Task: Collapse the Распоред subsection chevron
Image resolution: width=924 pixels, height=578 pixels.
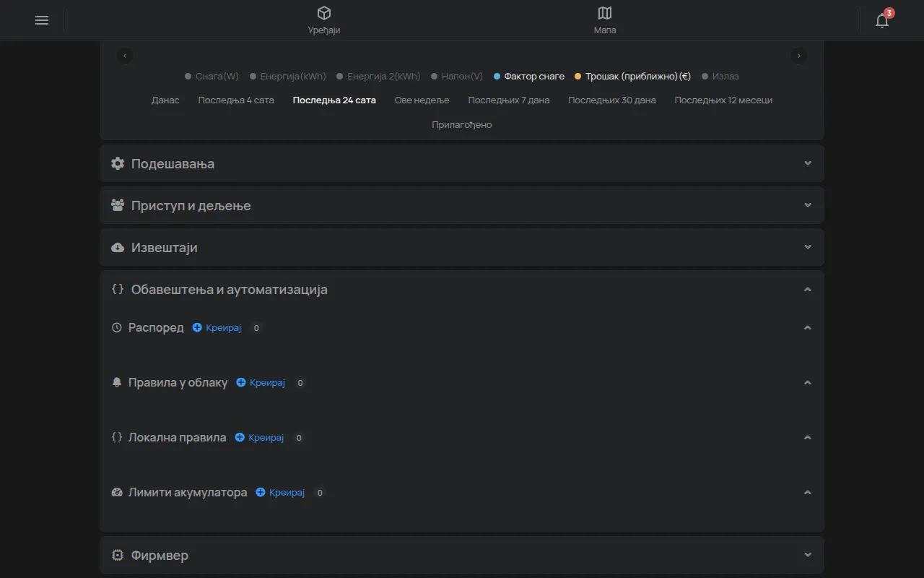Action: (808, 327)
